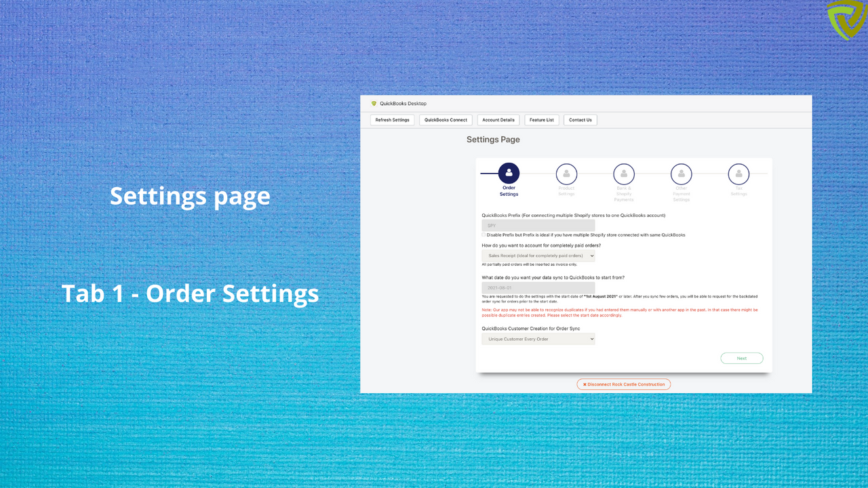
Task: Open the Feature List
Action: (x=542, y=120)
